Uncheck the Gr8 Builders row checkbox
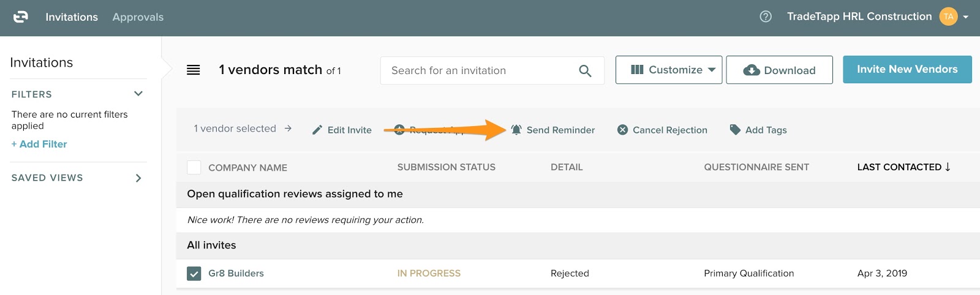 coord(194,274)
